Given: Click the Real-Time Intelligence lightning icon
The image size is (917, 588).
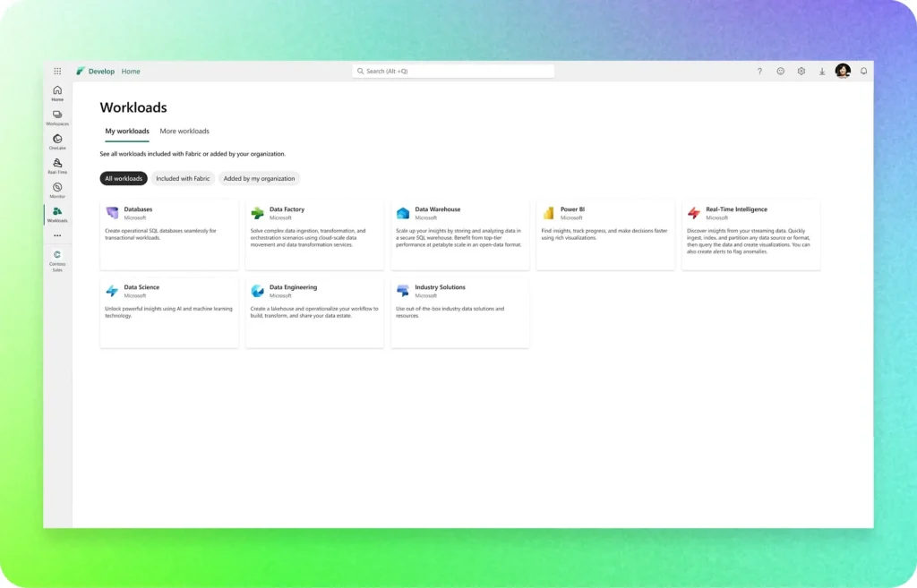Looking at the screenshot, I should [x=694, y=213].
